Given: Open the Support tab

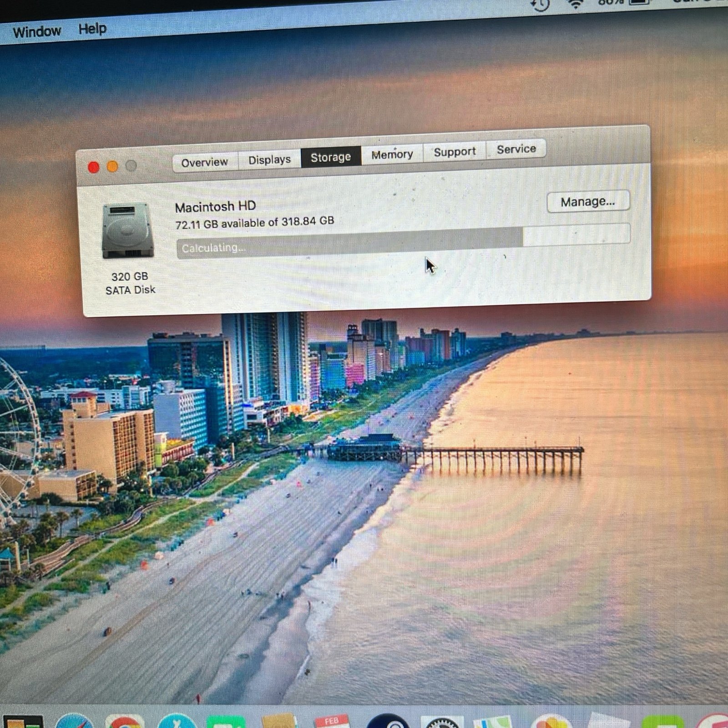Looking at the screenshot, I should [455, 152].
